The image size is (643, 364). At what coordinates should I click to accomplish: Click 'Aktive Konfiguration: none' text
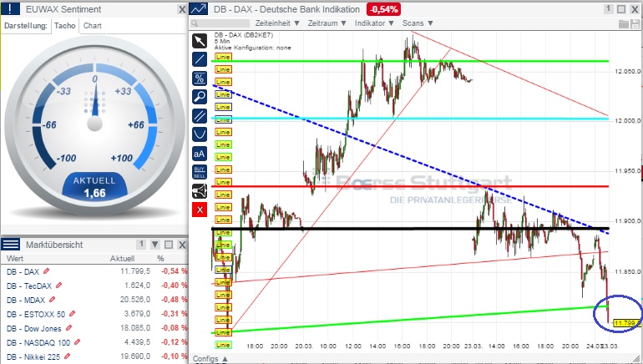[252, 48]
